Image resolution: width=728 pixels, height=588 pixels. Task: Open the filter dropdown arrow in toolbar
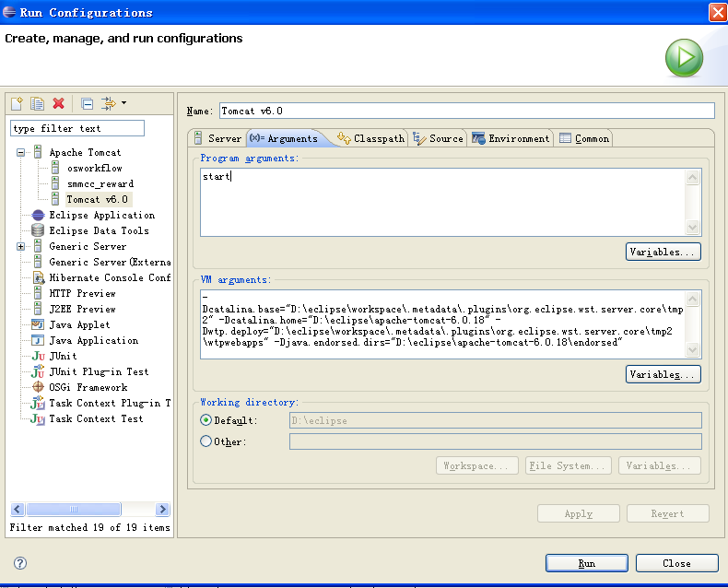(x=123, y=102)
